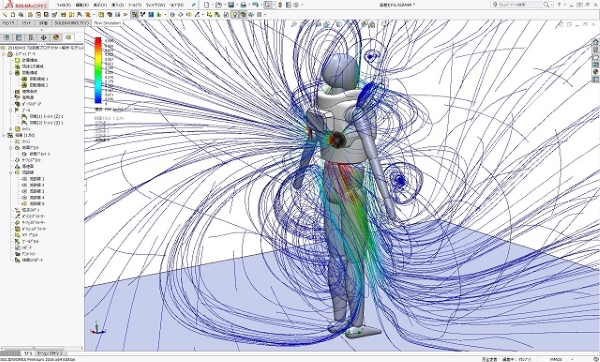600x362 pixels.
Task: Open the Design Library icon in task pane
Action: (x=595, y=49)
